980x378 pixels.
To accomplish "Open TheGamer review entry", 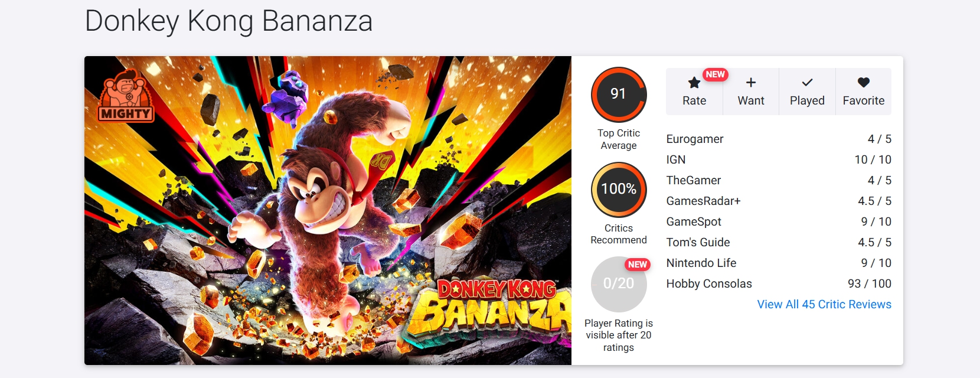I will tap(779, 180).
